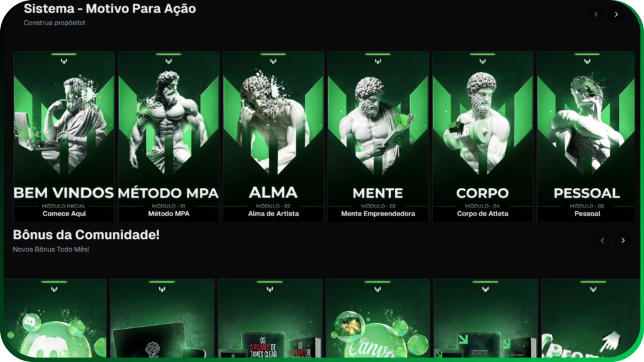Select the Corpo de Atleta module
This screenshot has width=644, height=362.
pyautogui.click(x=482, y=136)
